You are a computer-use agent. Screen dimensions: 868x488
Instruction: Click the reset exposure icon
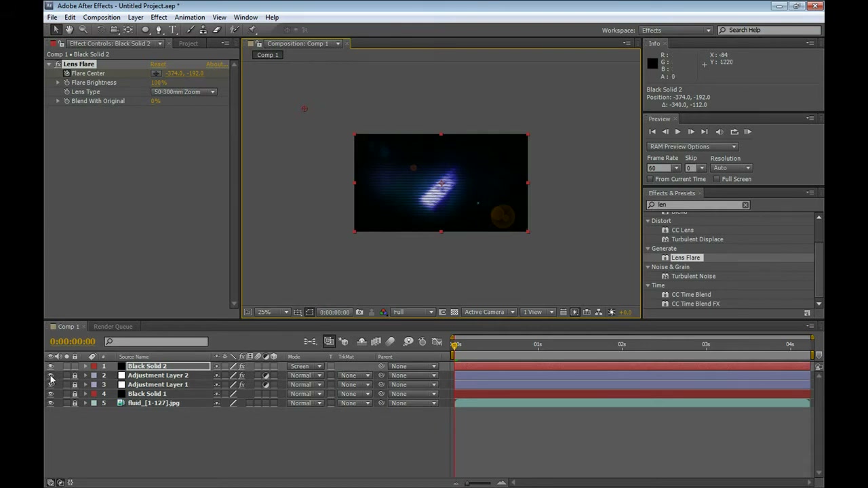coord(612,312)
